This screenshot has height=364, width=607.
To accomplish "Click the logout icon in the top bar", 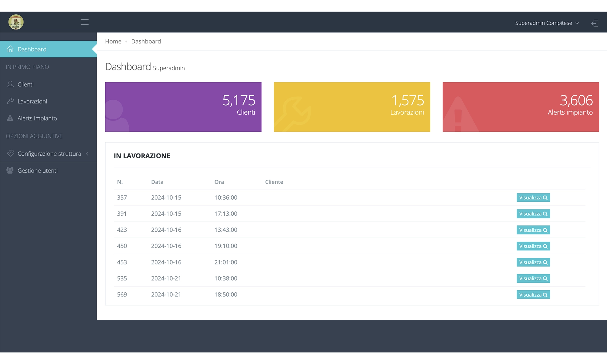I will (x=595, y=23).
